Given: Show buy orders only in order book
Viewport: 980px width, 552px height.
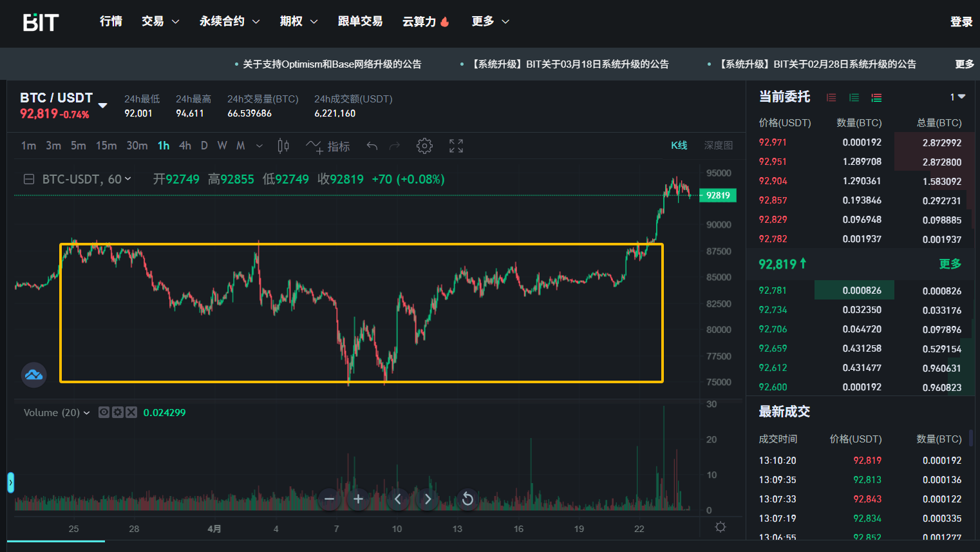Looking at the screenshot, I should coord(854,98).
